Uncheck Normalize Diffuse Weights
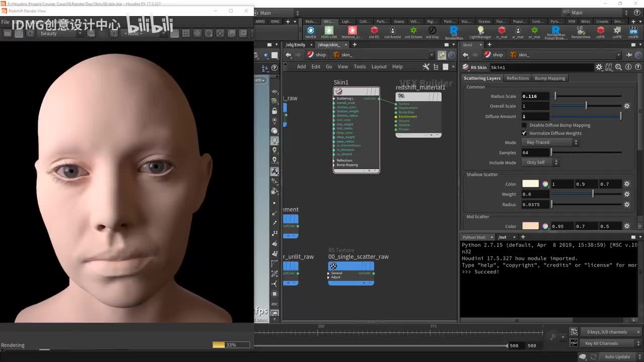644x362 pixels. click(x=524, y=133)
